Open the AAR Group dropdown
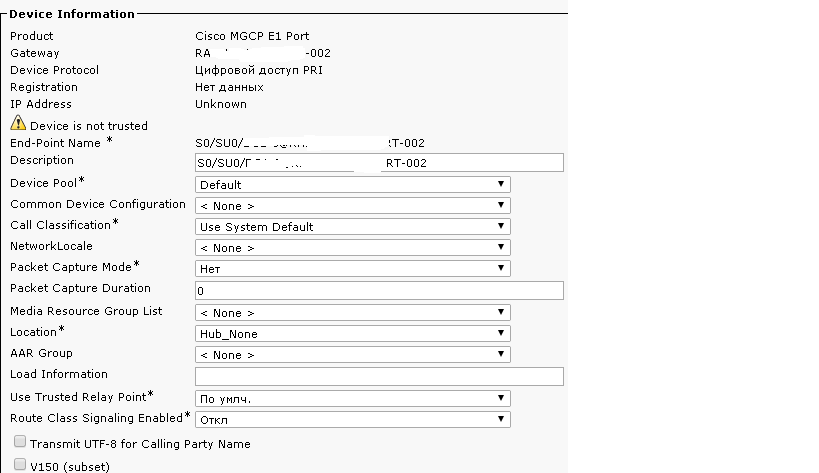 (x=353, y=354)
